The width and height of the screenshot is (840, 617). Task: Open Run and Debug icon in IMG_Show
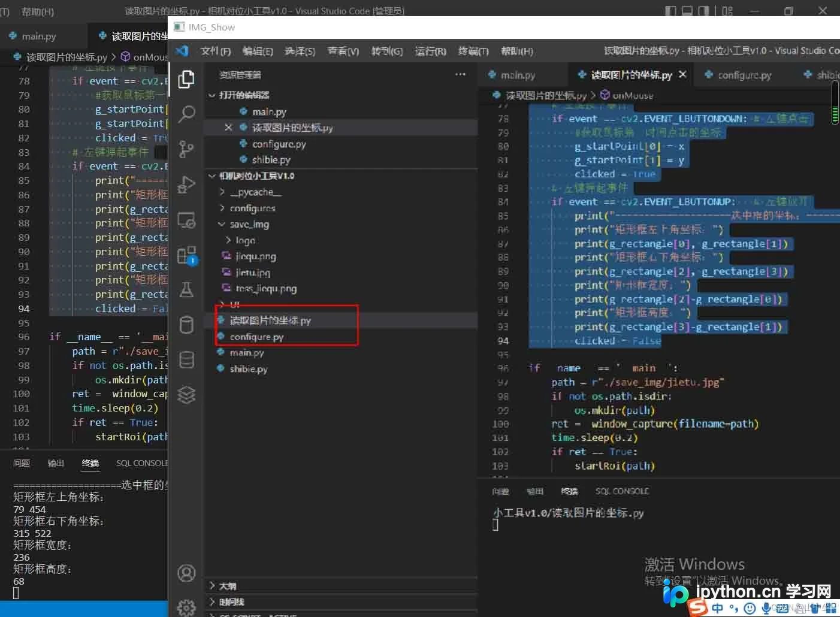[186, 185]
